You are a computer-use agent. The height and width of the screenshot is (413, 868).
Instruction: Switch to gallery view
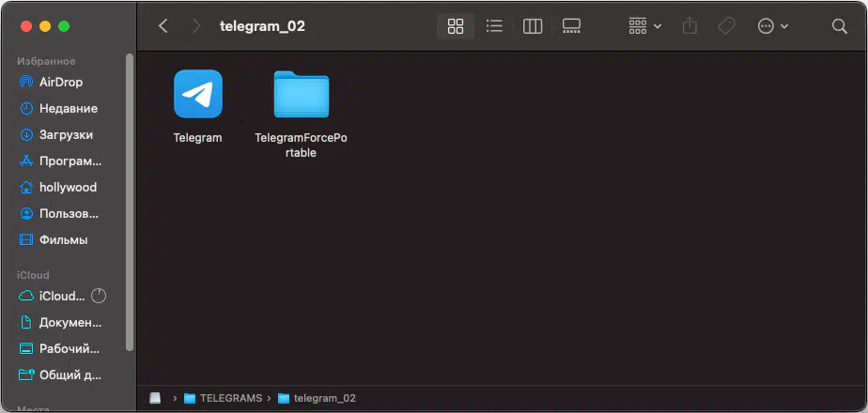pos(571,26)
